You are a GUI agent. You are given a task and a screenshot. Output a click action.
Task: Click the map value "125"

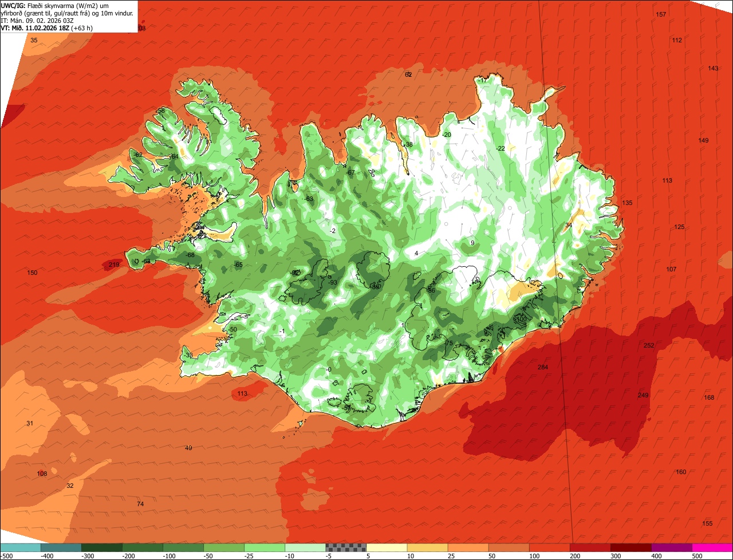click(x=679, y=227)
